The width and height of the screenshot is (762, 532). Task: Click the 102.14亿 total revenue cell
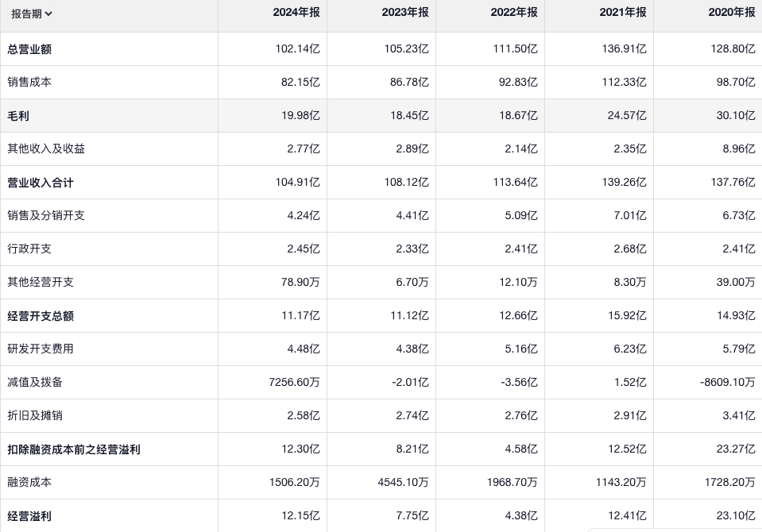pos(297,49)
